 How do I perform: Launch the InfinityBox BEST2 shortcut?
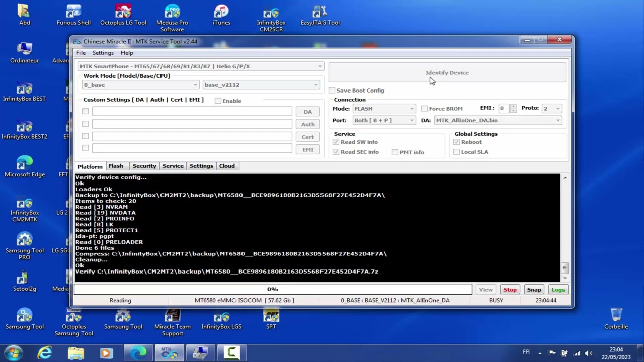pos(24,129)
